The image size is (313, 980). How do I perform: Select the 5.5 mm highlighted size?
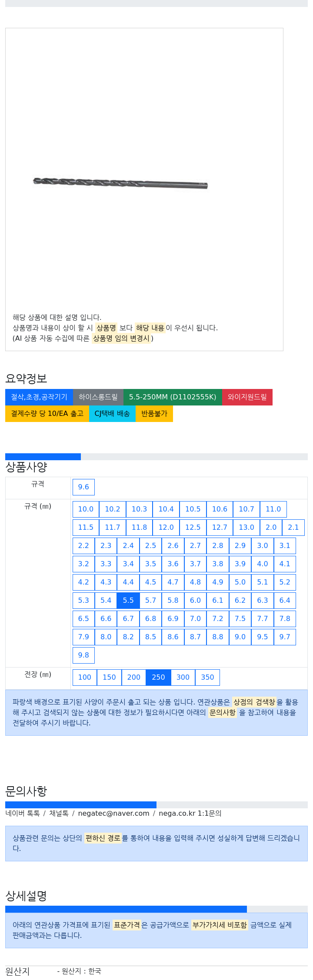pos(128,600)
